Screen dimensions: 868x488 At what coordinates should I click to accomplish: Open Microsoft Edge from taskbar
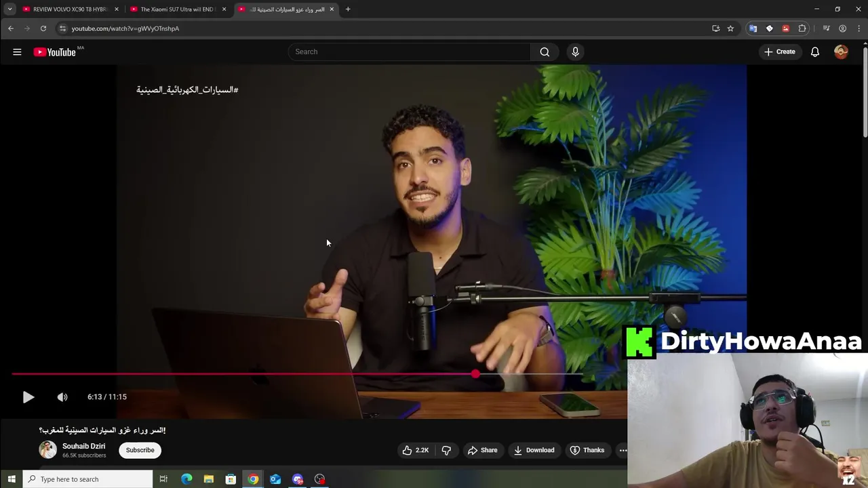[x=186, y=479]
